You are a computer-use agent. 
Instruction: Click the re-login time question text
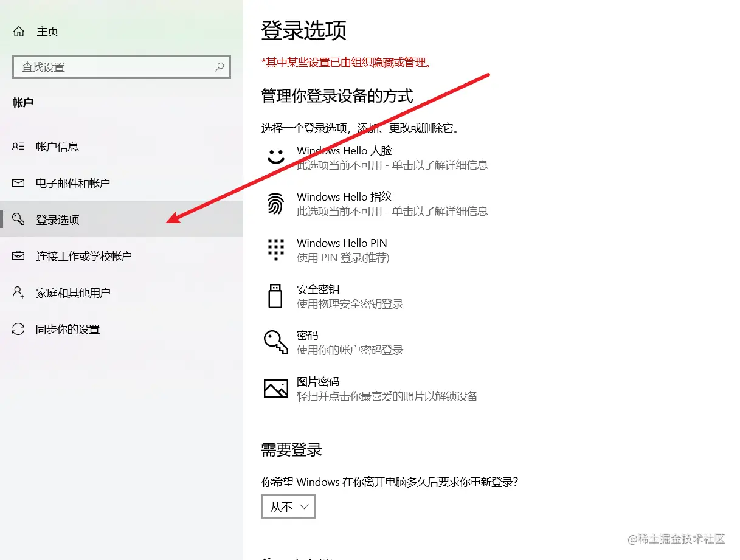pos(390,482)
